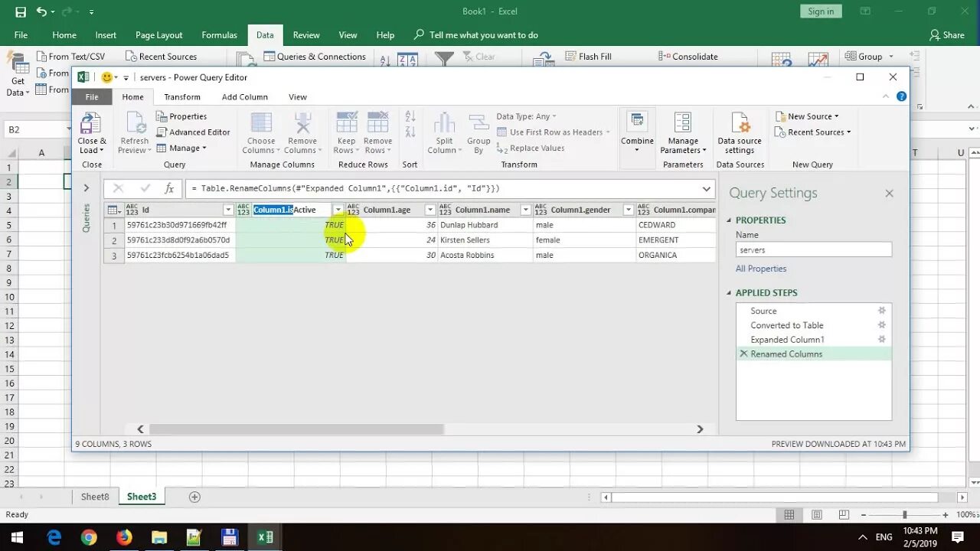980x551 pixels.
Task: Close the Query Settings pane
Action: (889, 194)
